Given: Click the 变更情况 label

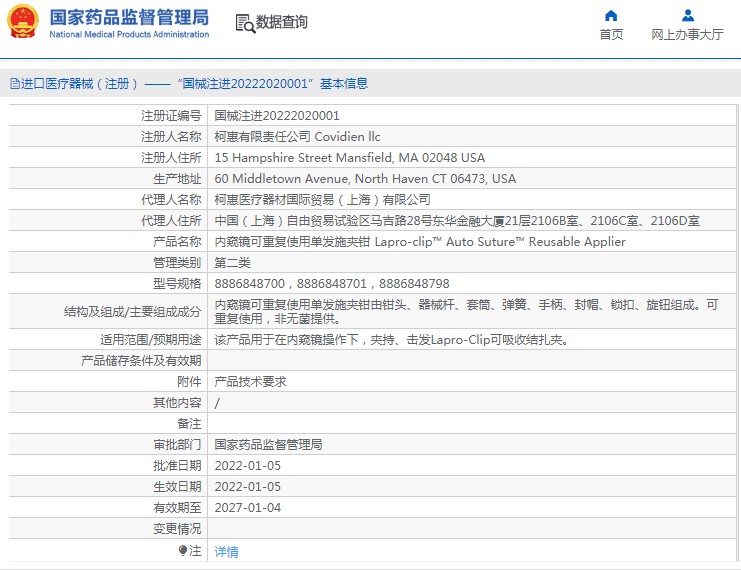Looking at the screenshot, I should tap(177, 529).
